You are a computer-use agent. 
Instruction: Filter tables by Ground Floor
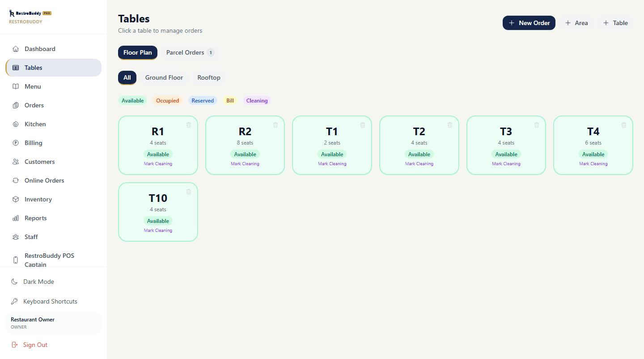[x=164, y=77]
